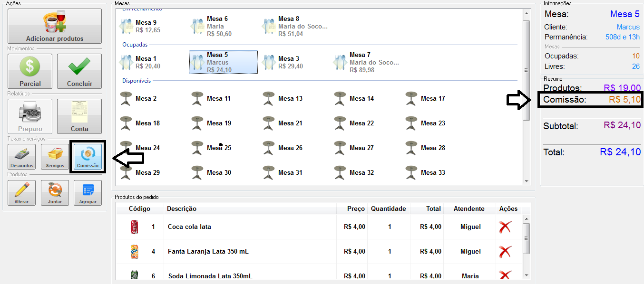Select Mesa 8 table
This screenshot has height=284, width=644.
click(x=295, y=26)
